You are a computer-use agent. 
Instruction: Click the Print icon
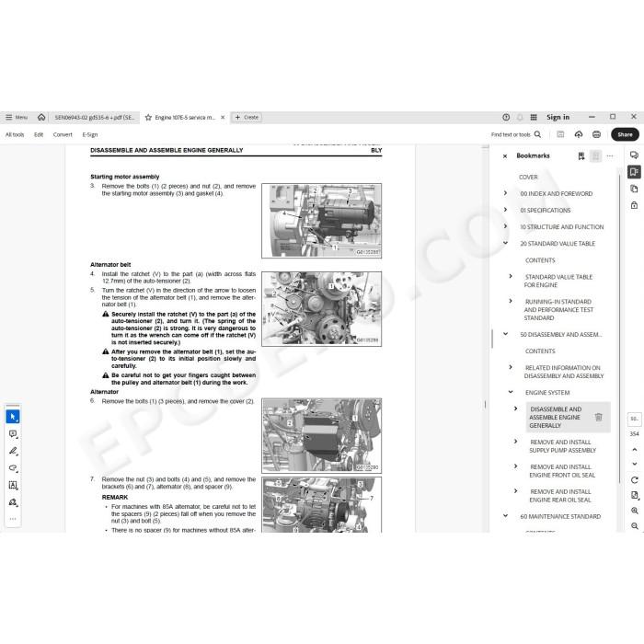tap(596, 134)
